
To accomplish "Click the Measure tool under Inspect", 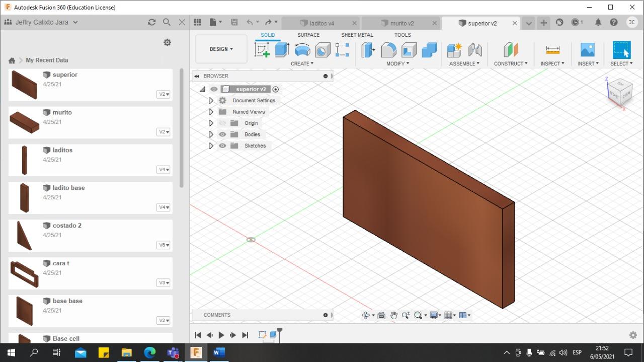I will tap(552, 50).
